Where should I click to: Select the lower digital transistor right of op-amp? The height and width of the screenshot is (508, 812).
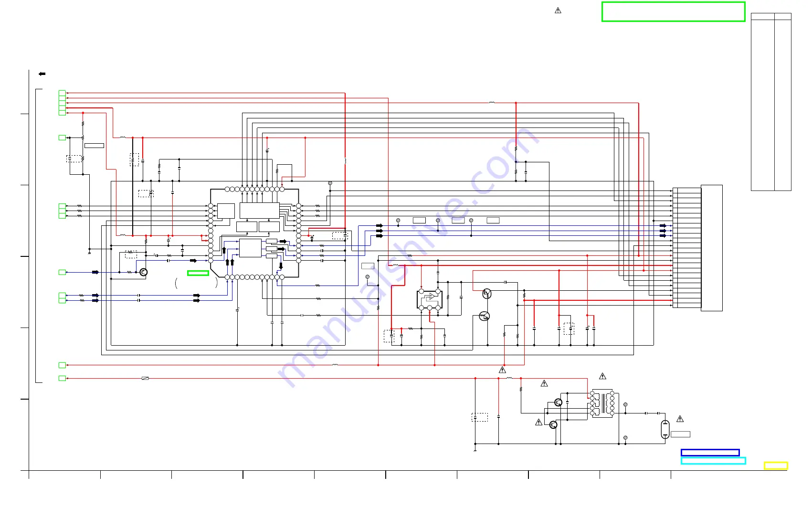point(485,316)
